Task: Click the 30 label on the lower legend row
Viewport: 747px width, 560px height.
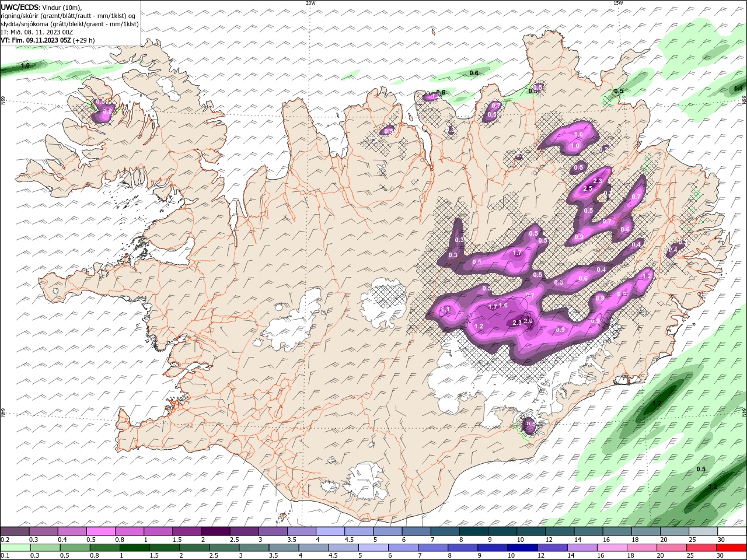Action: pyautogui.click(x=720, y=556)
